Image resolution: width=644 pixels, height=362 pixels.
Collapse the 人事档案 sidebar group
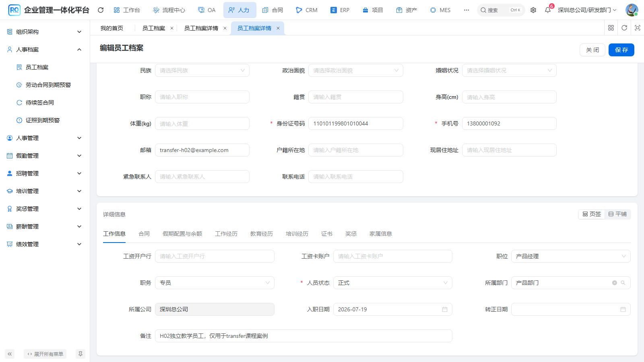coord(45,49)
